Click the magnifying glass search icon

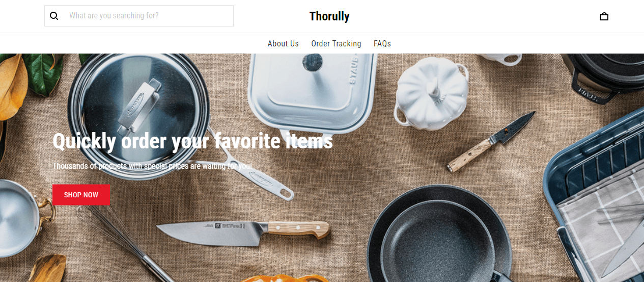[54, 16]
